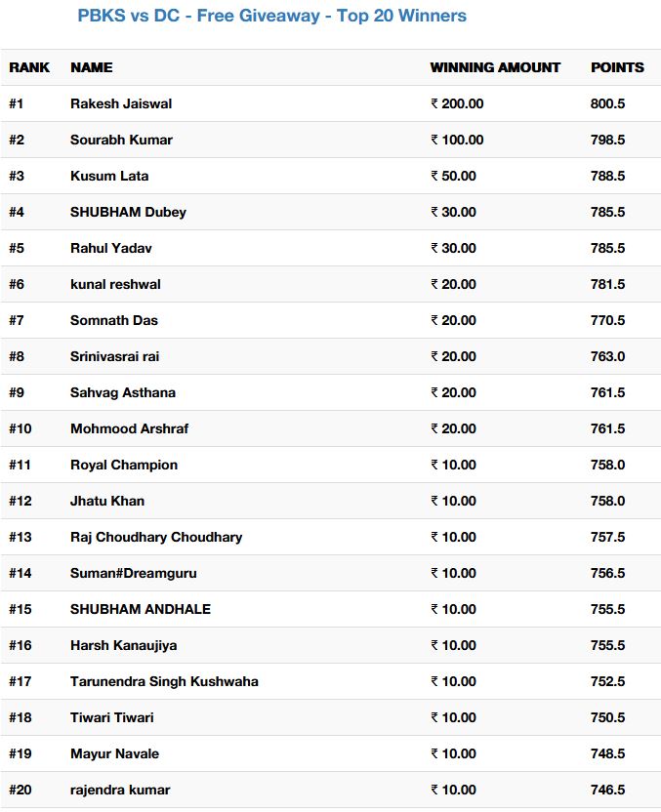Click the 781.5 points value
This screenshot has width=661, height=812.
(607, 284)
